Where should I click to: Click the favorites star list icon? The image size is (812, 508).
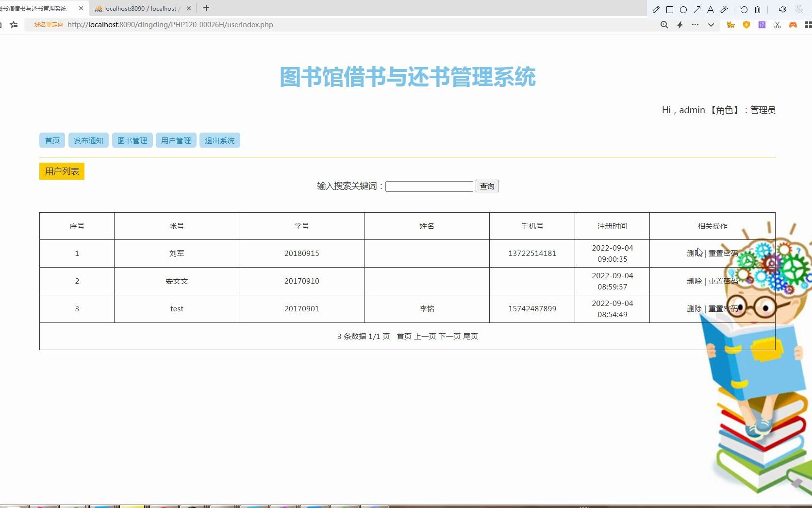(x=14, y=25)
